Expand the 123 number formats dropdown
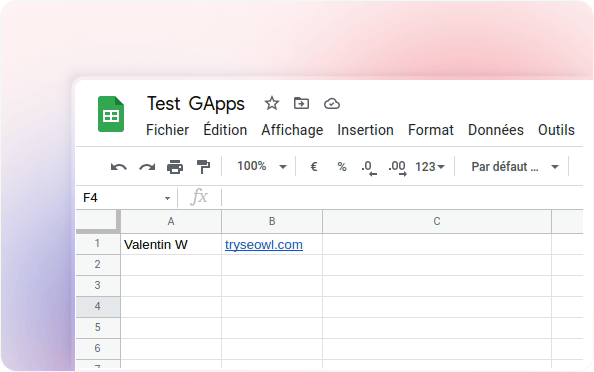This screenshot has height=372, width=594. (430, 167)
